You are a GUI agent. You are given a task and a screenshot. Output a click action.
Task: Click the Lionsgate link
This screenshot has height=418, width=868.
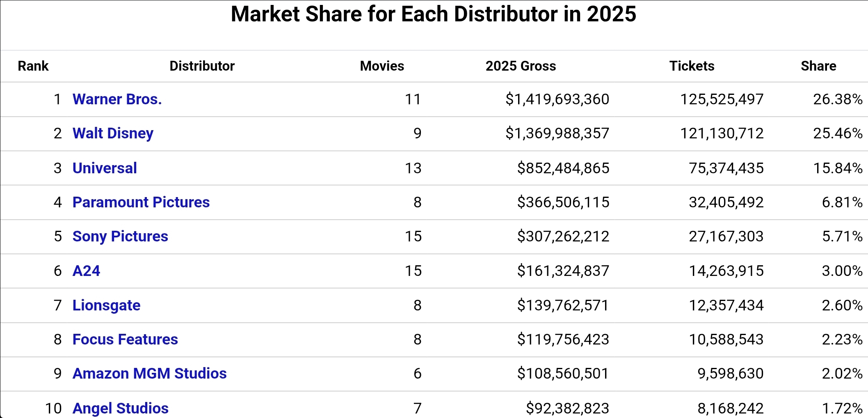tap(106, 305)
